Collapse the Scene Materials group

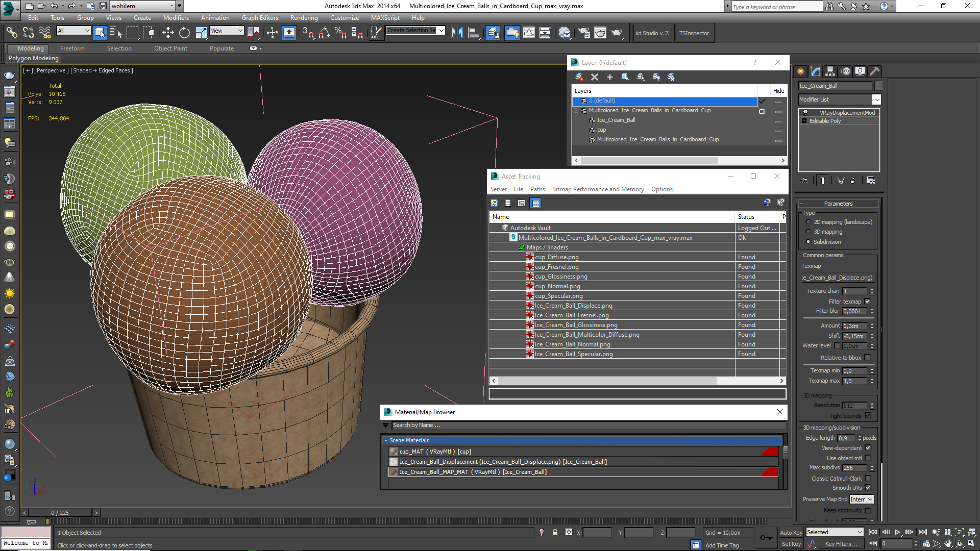[582, 440]
